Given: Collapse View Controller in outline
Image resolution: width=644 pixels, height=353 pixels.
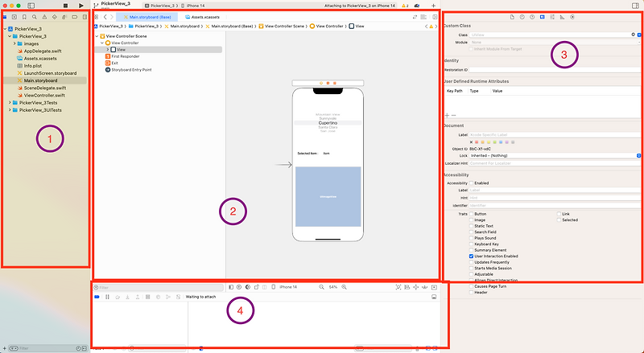Looking at the screenshot, I should 102,43.
